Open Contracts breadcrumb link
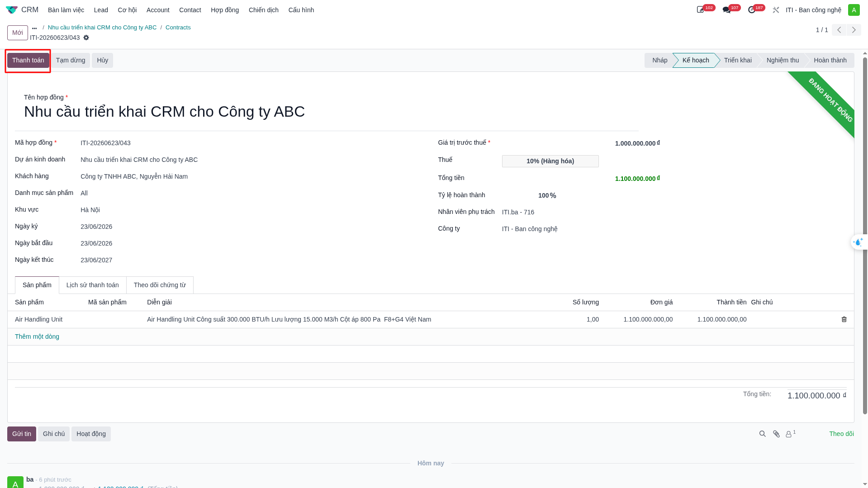The width and height of the screenshot is (868, 488). (x=178, y=28)
